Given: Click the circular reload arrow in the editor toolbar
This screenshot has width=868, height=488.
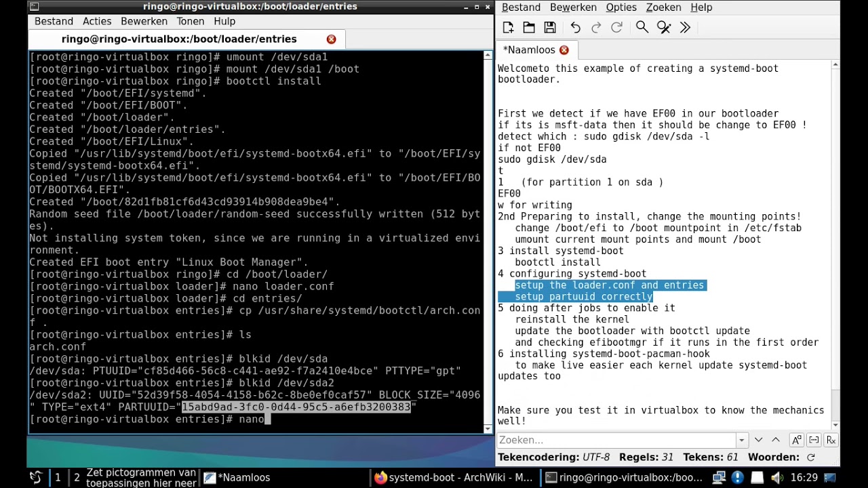Looking at the screenshot, I should tap(616, 27).
